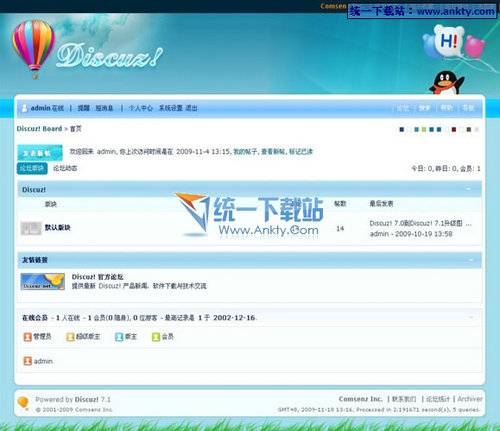Click the Discuz! category title
The height and width of the screenshot is (431, 500).
coord(34,190)
